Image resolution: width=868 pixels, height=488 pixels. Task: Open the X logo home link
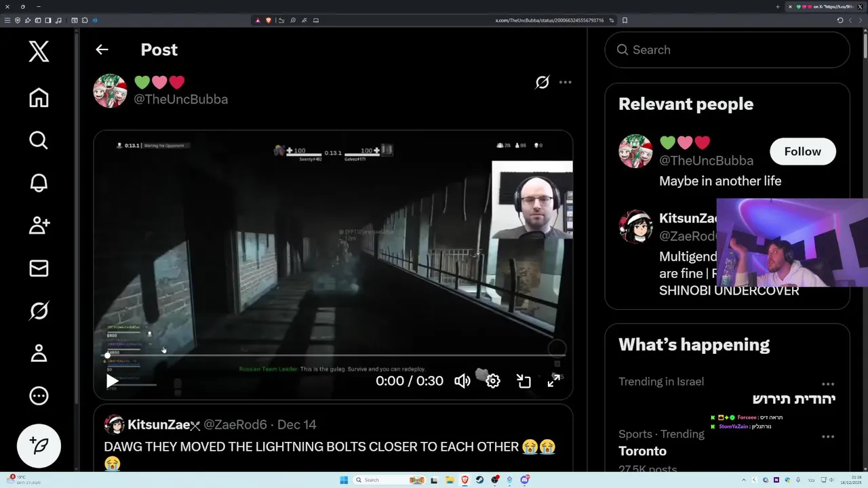point(39,51)
